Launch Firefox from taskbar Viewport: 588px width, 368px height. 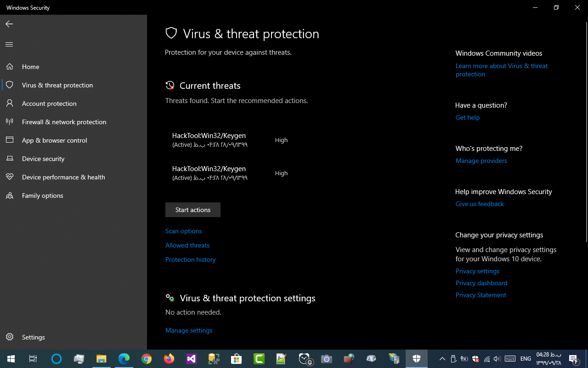[x=169, y=359]
